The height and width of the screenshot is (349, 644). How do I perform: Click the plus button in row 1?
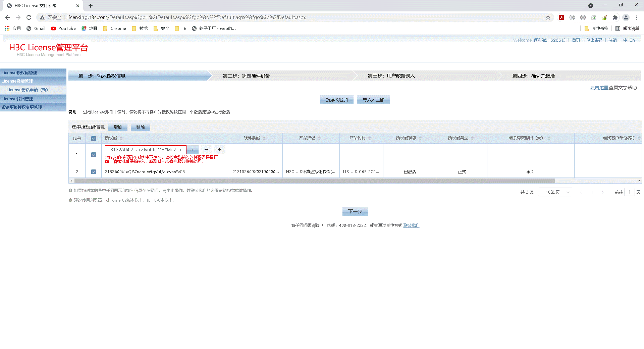(220, 150)
